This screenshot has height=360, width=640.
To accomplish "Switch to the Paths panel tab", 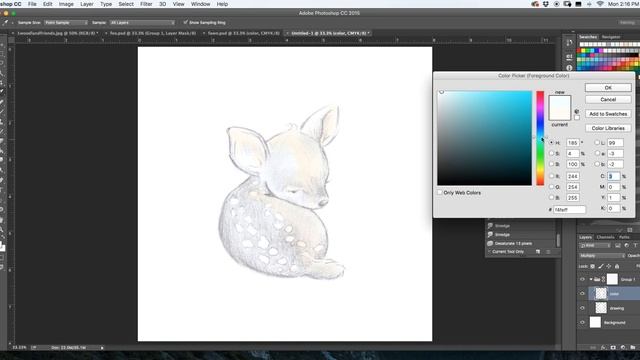I will click(x=624, y=237).
